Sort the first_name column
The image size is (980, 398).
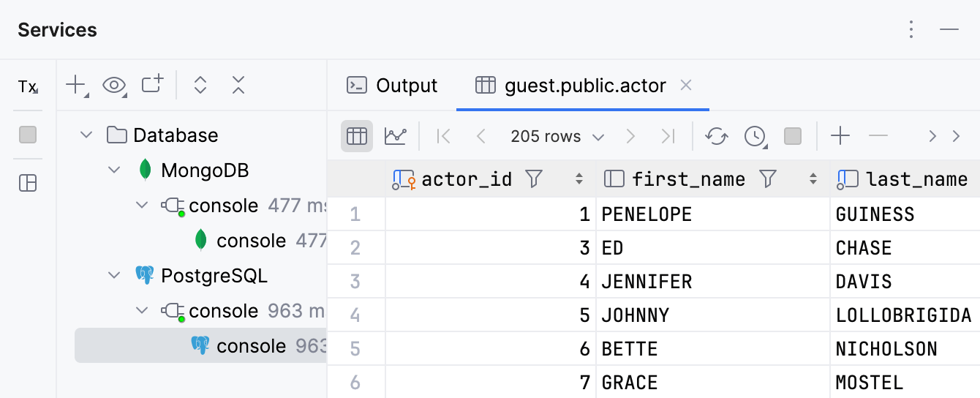click(x=813, y=179)
